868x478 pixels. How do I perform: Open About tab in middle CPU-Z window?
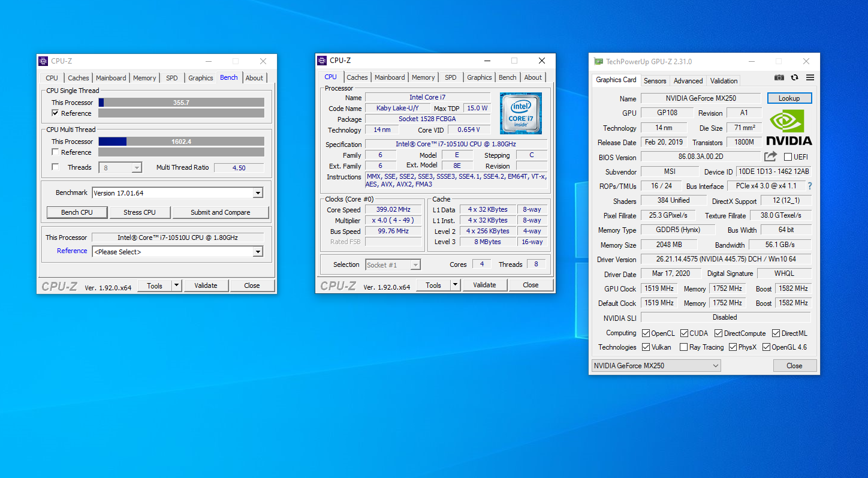(533, 77)
